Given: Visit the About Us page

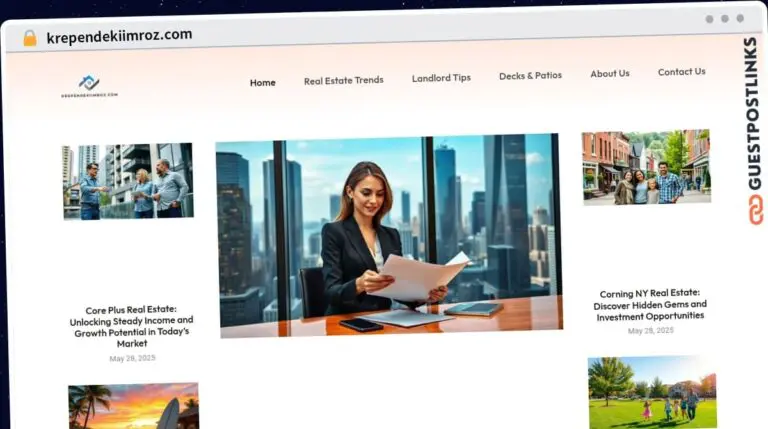Looking at the screenshot, I should point(609,73).
